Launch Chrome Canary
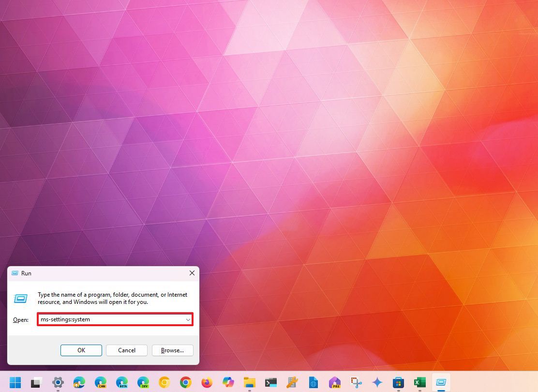Image resolution: width=538 pixels, height=392 pixels. 164,382
